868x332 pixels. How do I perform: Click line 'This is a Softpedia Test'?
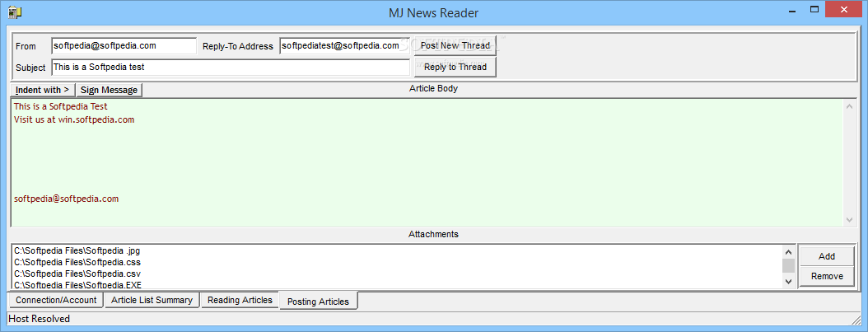coord(61,106)
